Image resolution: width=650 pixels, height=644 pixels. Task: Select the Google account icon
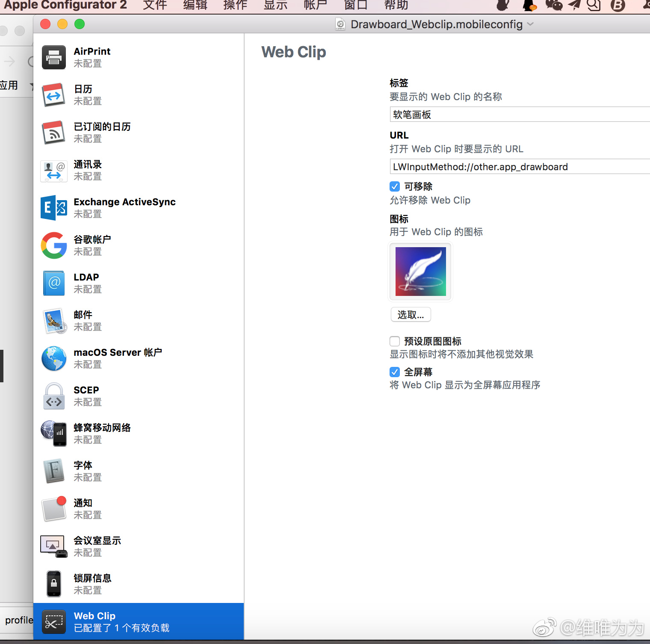coord(54,245)
